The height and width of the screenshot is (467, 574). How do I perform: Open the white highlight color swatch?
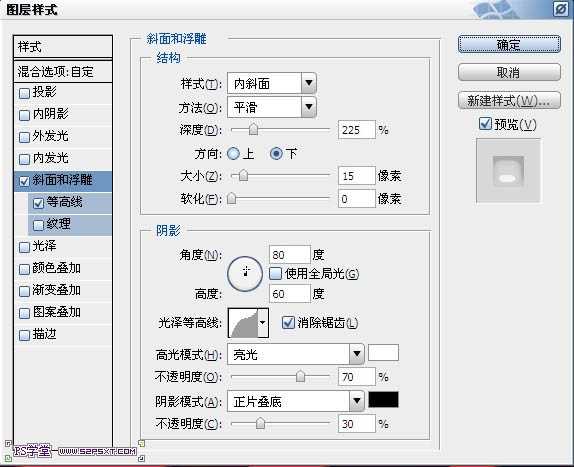point(383,353)
